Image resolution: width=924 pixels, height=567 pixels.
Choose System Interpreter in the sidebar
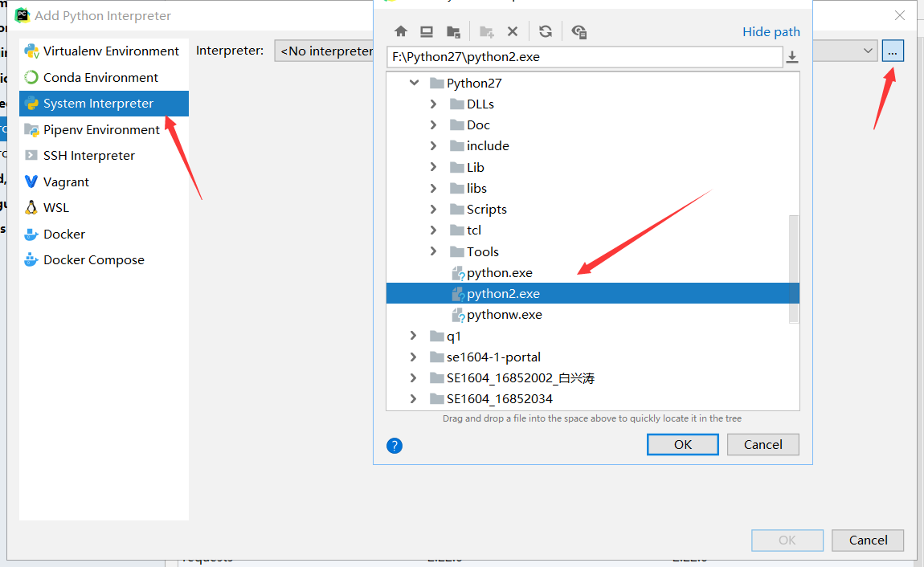104,104
